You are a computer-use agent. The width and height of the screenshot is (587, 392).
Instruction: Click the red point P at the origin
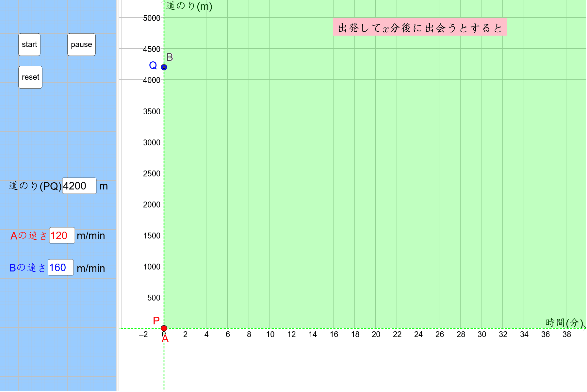164,328
